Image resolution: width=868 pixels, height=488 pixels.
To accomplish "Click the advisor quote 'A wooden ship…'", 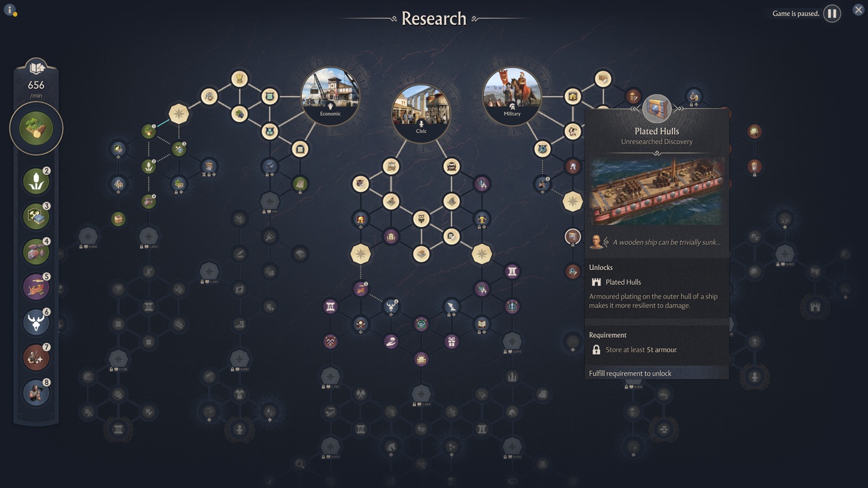I will pyautogui.click(x=666, y=242).
